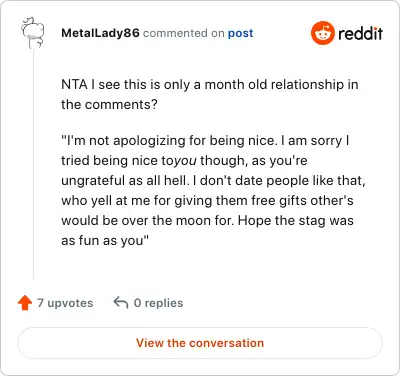Click the "commented on" gray text

click(183, 33)
